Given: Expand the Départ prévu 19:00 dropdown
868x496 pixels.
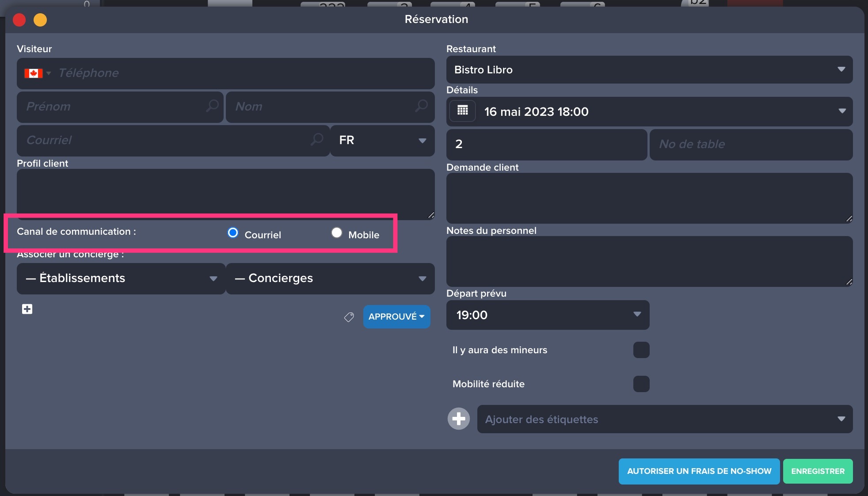Looking at the screenshot, I should 547,315.
